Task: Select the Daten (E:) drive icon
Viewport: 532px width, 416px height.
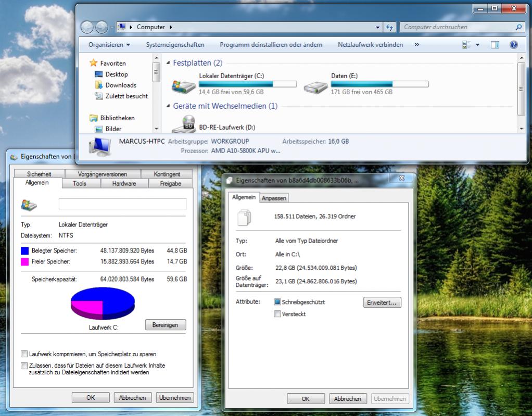Action: click(x=315, y=87)
